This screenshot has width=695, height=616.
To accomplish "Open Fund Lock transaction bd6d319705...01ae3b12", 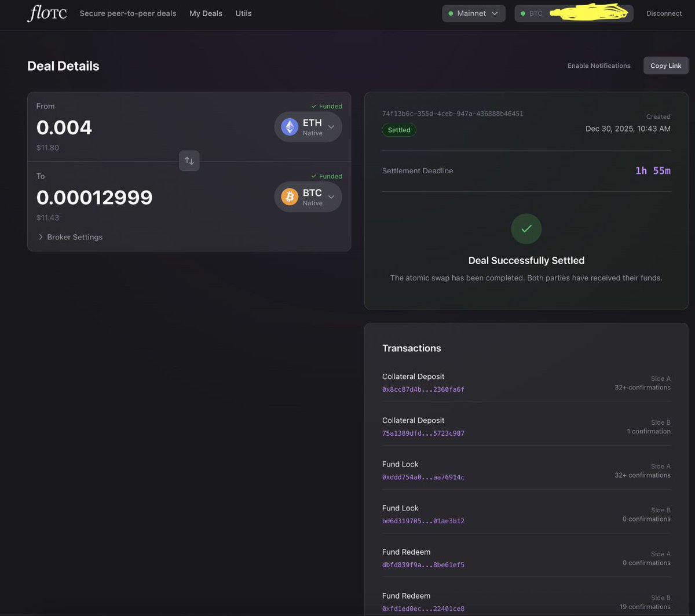I will tap(423, 521).
